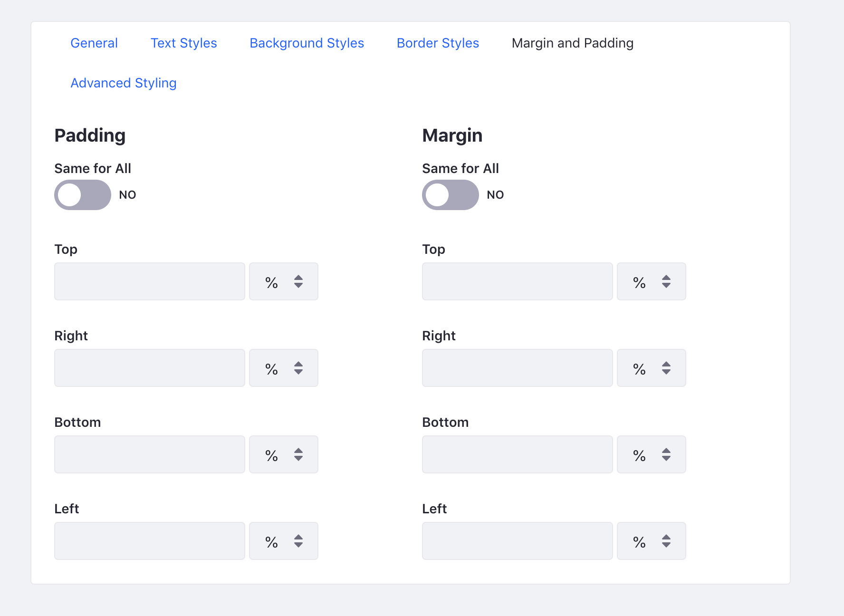The height and width of the screenshot is (616, 844).
Task: Click unit selector beside Padding Right field
Action: point(283,368)
